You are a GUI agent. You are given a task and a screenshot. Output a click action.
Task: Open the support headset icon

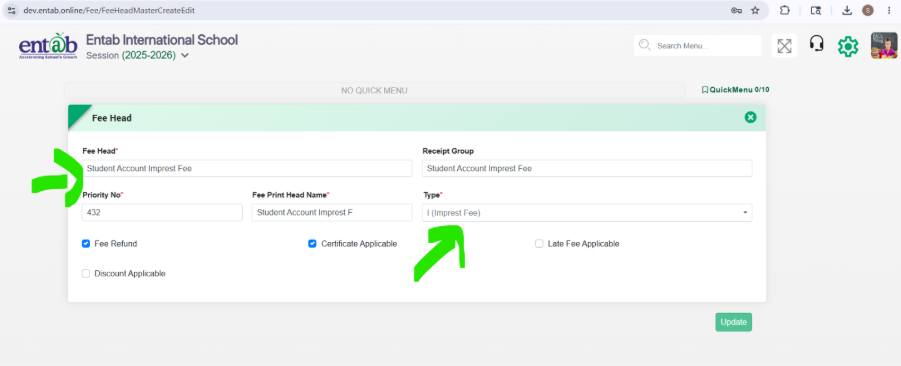pyautogui.click(x=817, y=44)
